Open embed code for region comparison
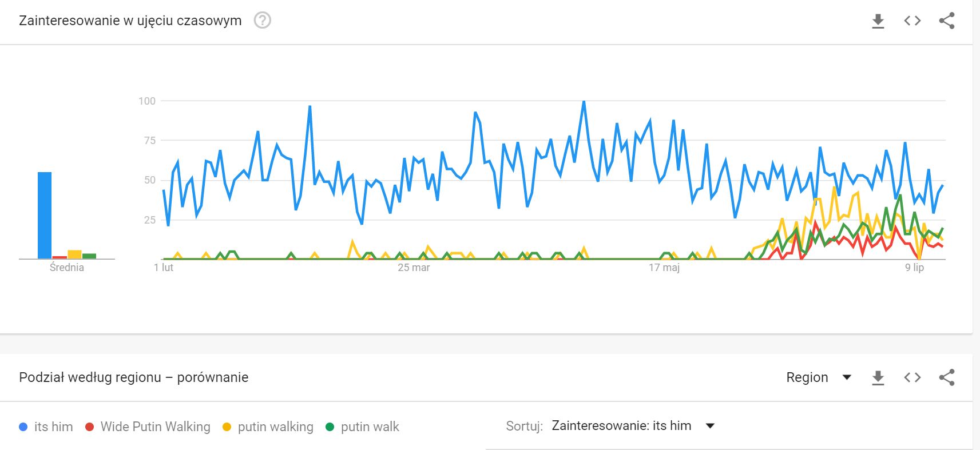 (912, 377)
